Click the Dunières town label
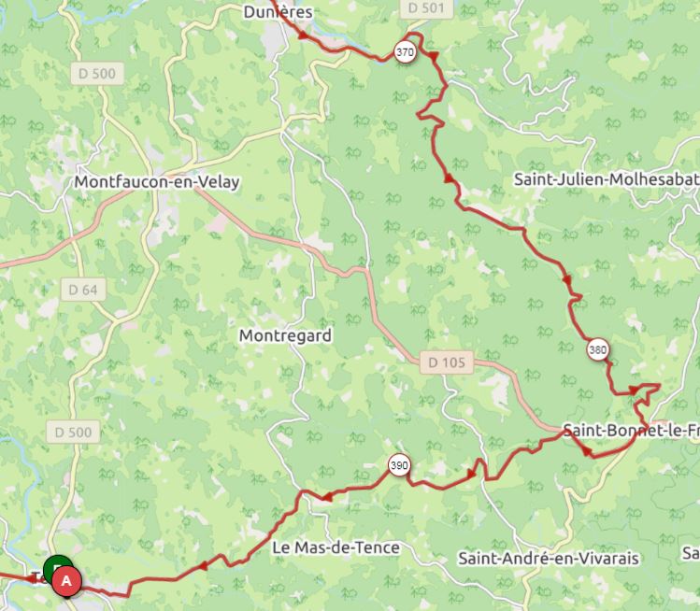The width and height of the screenshot is (700, 611). pyautogui.click(x=278, y=12)
